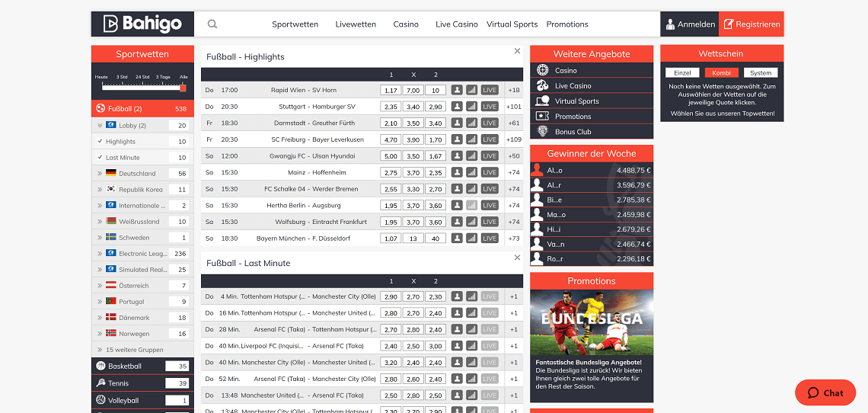The image size is (868, 413).
Task: Click the Bonus Club lion icon
Action: 542,131
